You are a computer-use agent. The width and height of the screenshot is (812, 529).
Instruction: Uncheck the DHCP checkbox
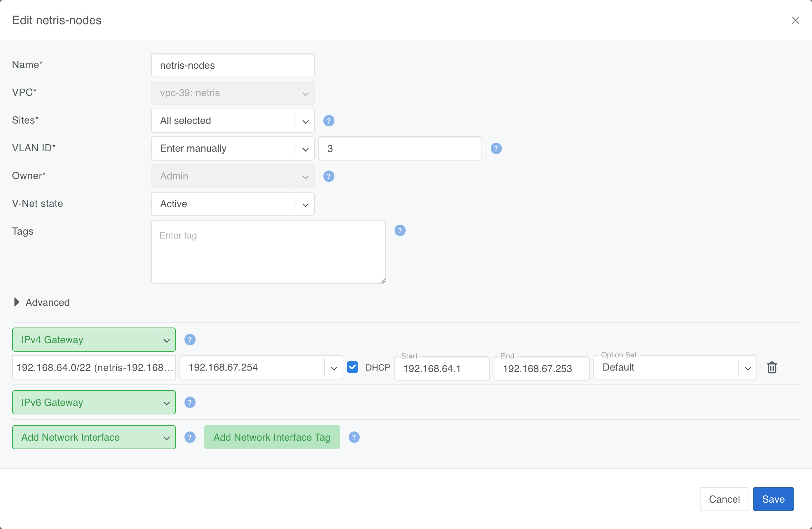point(353,367)
